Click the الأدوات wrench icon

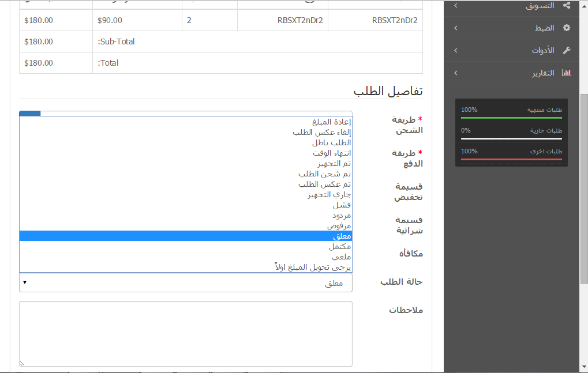click(x=567, y=50)
